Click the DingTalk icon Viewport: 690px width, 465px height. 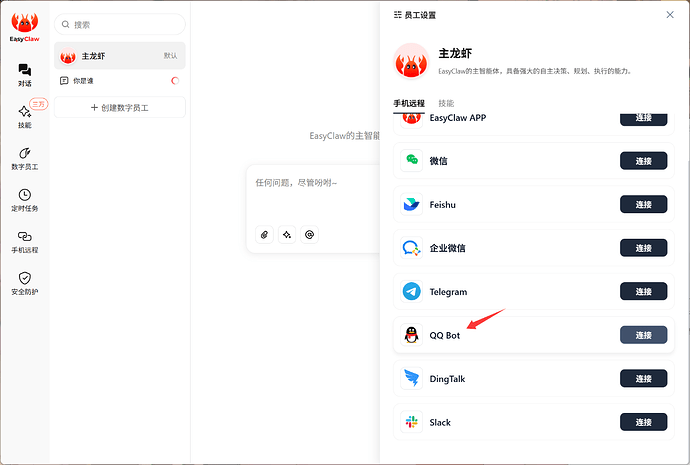[411, 378]
